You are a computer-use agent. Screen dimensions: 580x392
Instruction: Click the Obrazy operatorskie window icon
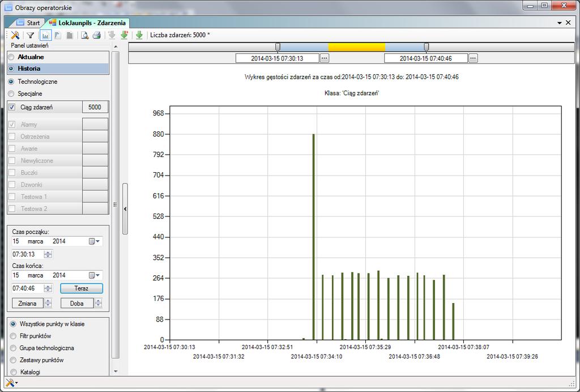(8, 7)
